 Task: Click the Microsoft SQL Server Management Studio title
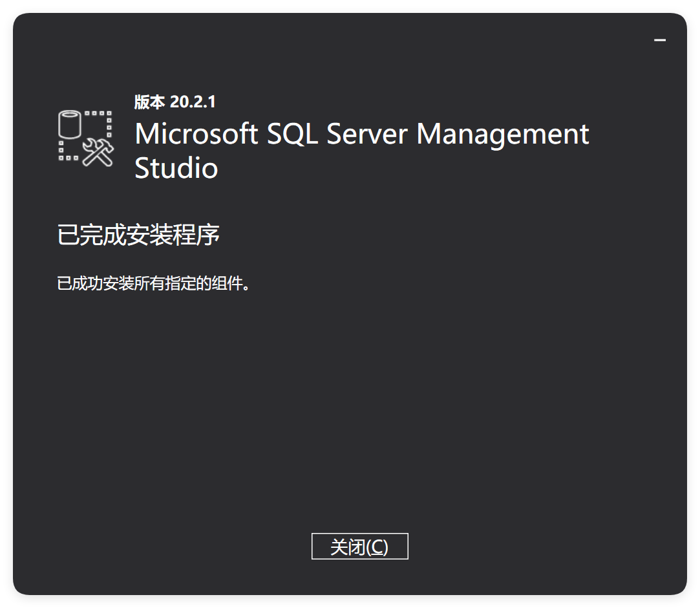coord(361,151)
